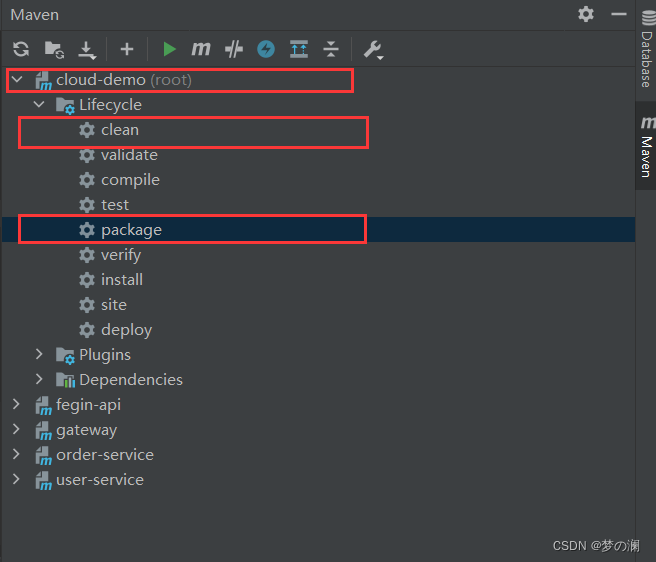Image resolution: width=656 pixels, height=562 pixels.
Task: Select the test lifecycle phase
Action: coord(115,205)
